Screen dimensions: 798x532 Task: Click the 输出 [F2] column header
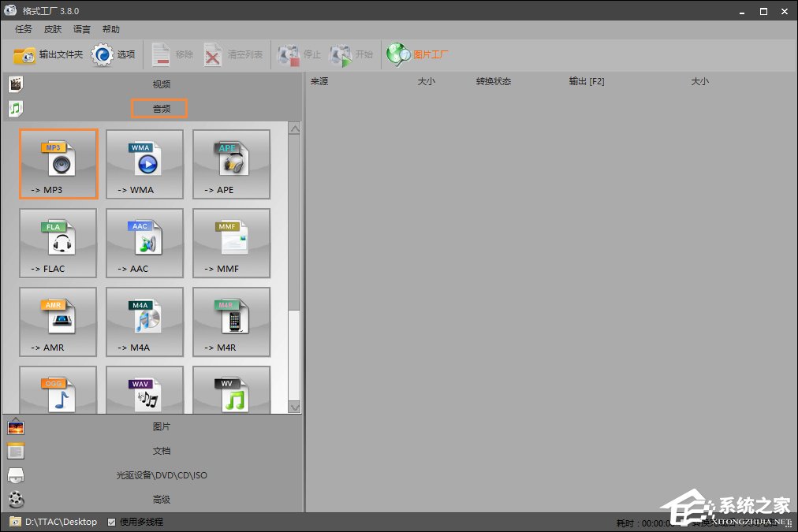[x=587, y=81]
